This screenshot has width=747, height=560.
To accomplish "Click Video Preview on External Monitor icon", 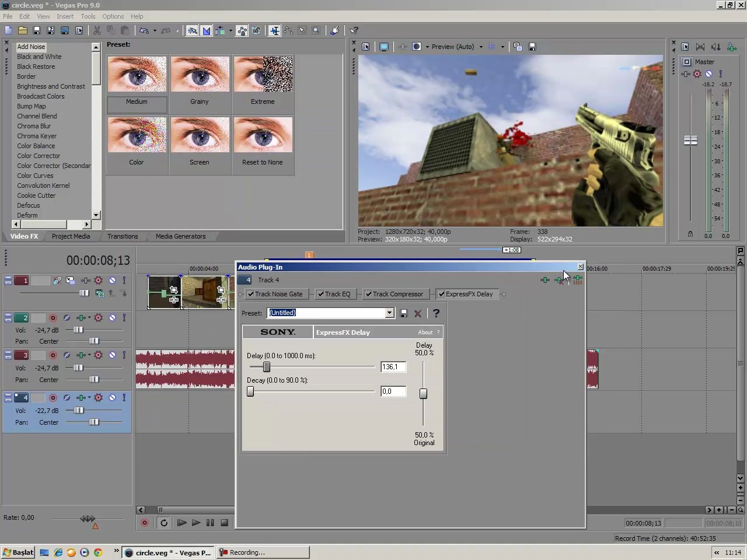I will (384, 47).
